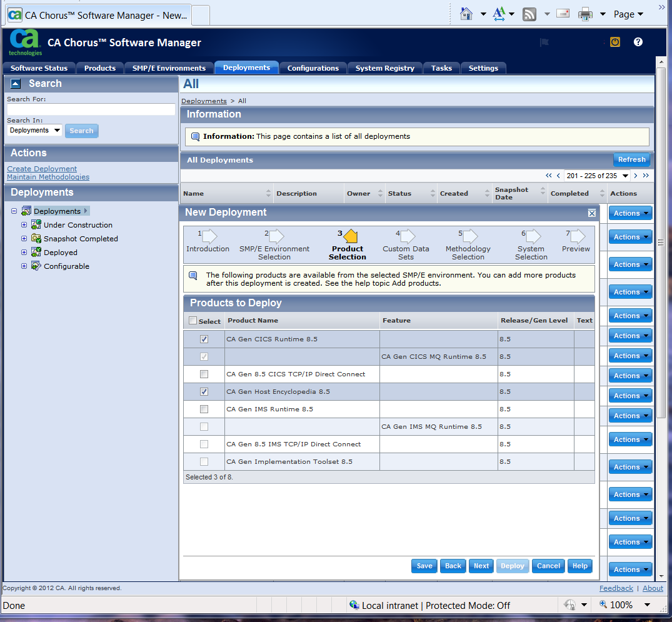The image size is (672, 622).
Task: Check CA Gen IMS MQ Runtime 8.5
Action: [204, 426]
